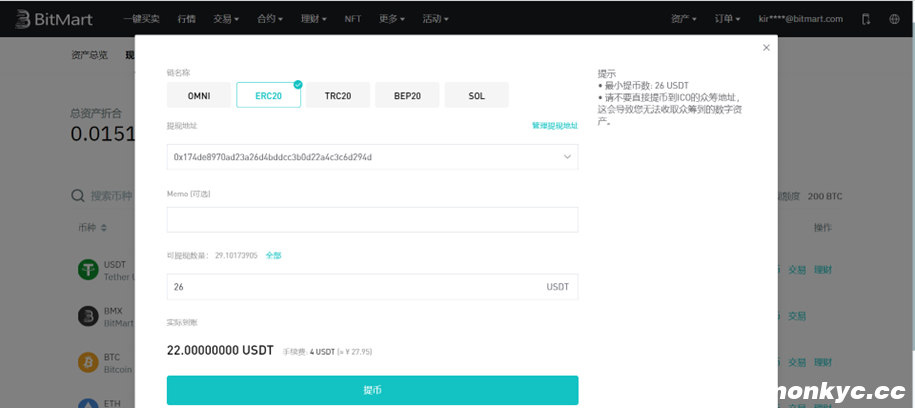
Task: Click the globe language icon
Action: [894, 19]
